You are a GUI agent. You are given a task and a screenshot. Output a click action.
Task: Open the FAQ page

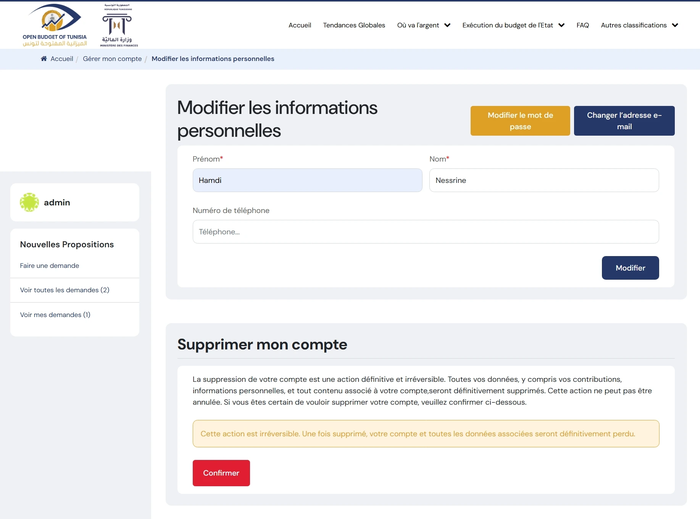pos(583,25)
